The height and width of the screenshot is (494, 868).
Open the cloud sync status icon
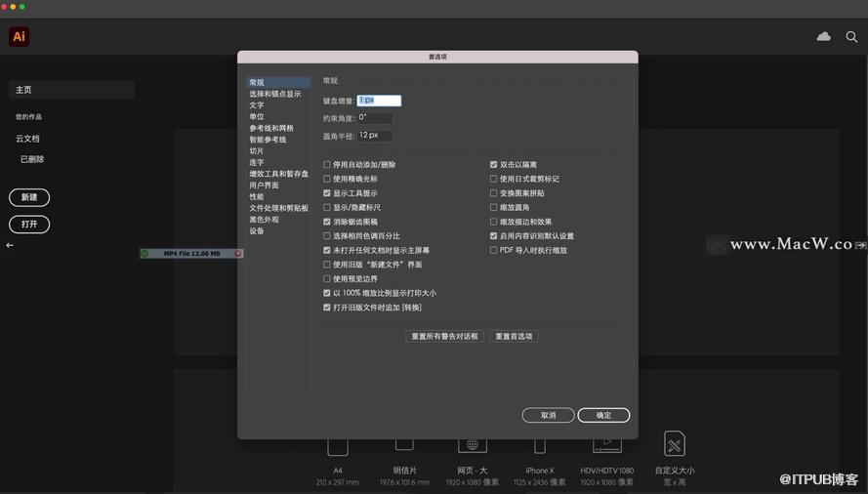[x=823, y=37]
